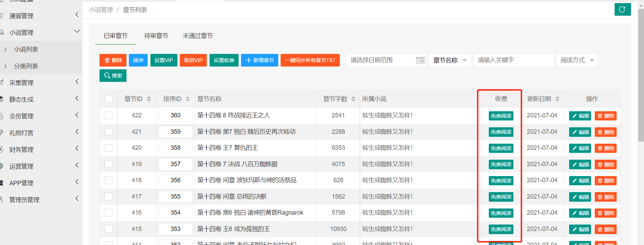This screenshot has height=245, width=644.
Task: Select the checkbox for chapter 417 row
Action: [108, 197]
